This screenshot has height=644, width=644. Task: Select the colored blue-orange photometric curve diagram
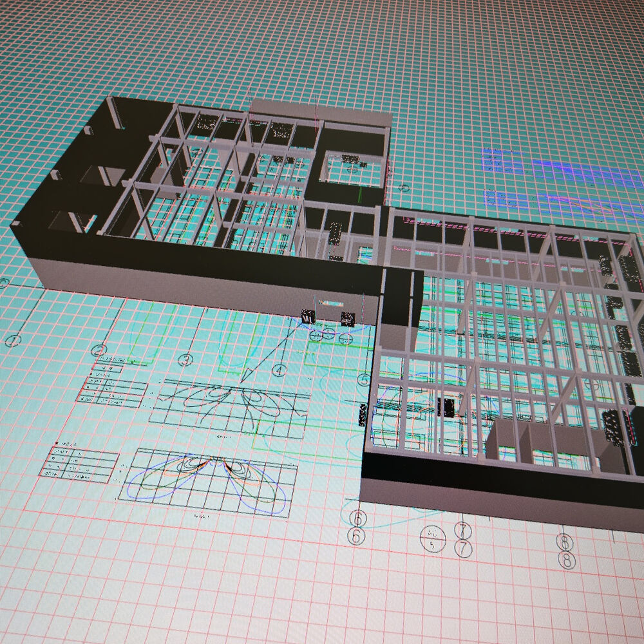point(209,484)
